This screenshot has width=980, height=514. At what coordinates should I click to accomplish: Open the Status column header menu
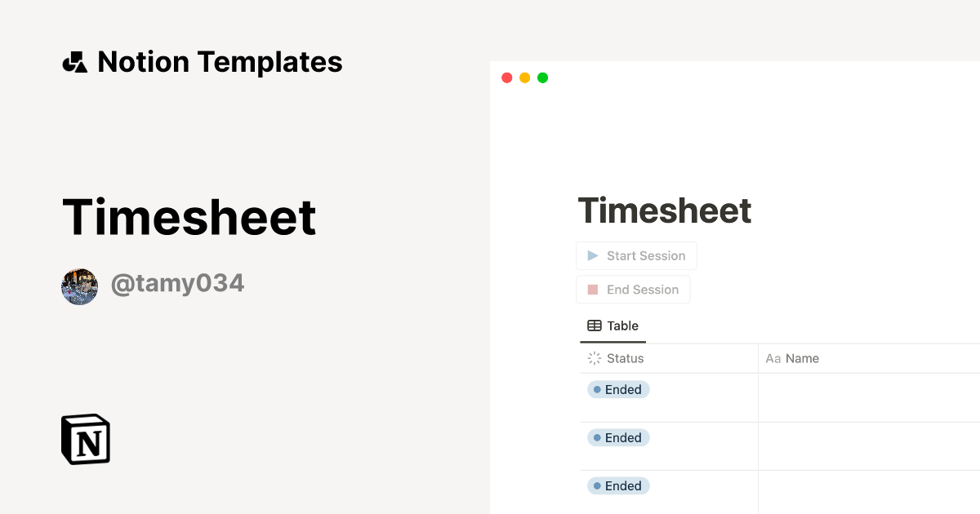click(626, 358)
